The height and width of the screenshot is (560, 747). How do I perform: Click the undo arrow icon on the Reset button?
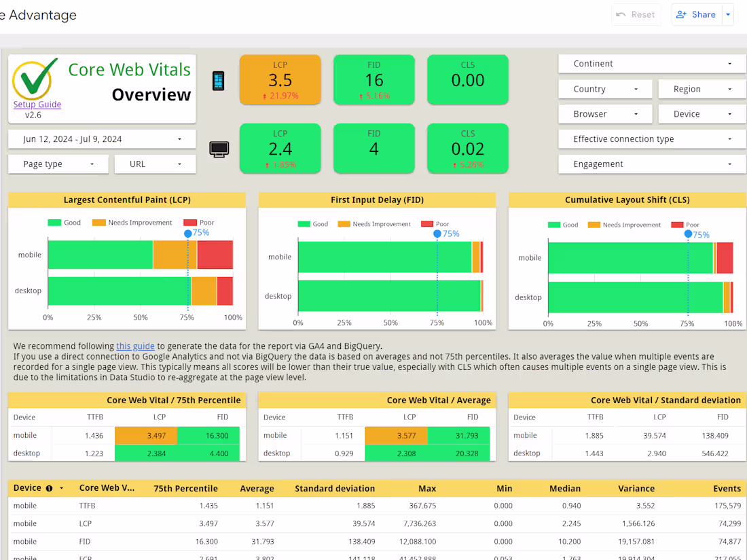pos(621,14)
